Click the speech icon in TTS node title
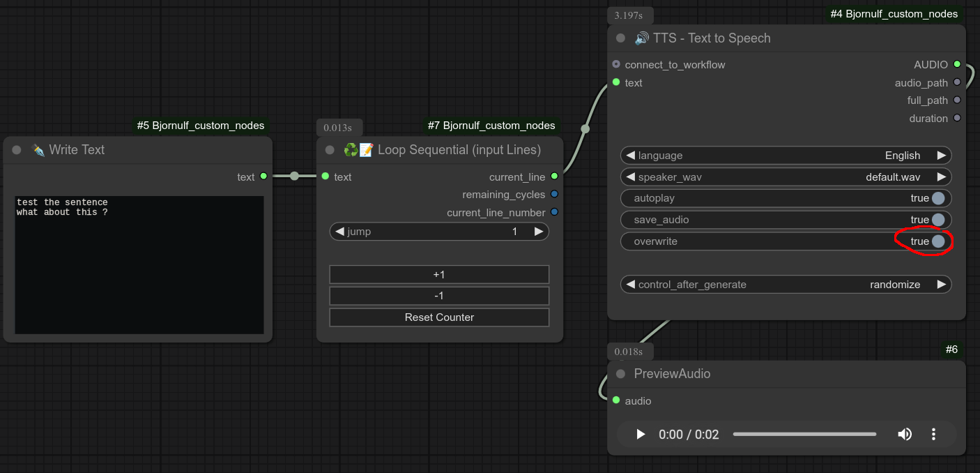Viewport: 980px width, 473px height. click(641, 38)
